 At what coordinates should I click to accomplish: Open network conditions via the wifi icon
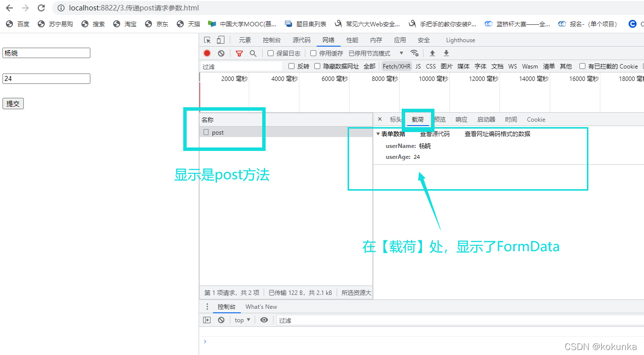(x=415, y=53)
